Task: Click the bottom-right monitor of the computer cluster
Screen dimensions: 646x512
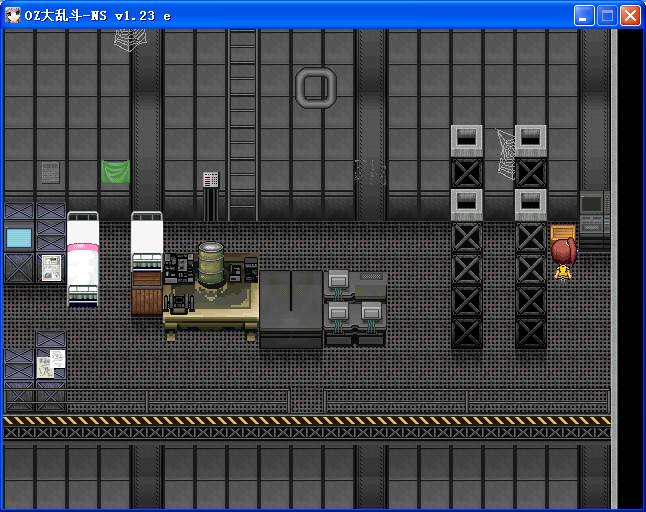Action: pos(371,313)
